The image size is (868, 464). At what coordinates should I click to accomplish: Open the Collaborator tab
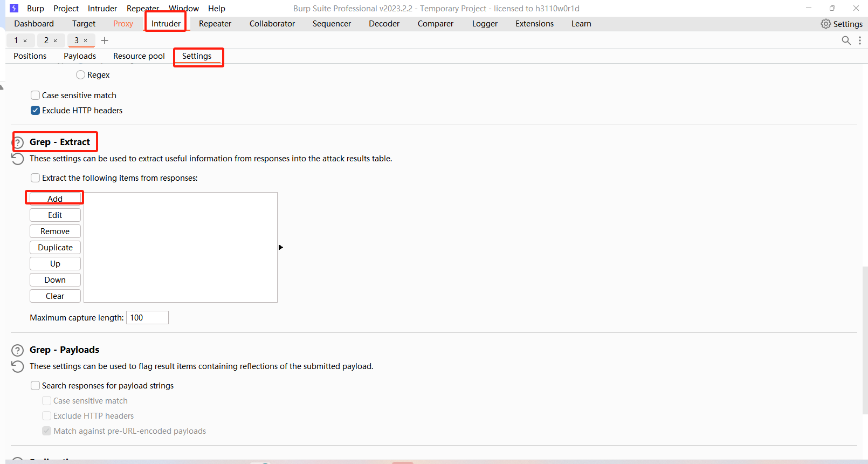tap(272, 24)
